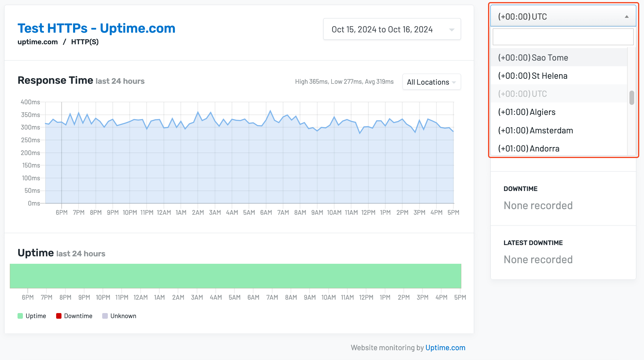644x360 pixels.
Task: Click the All Locations dropdown arrow
Action: pos(454,82)
